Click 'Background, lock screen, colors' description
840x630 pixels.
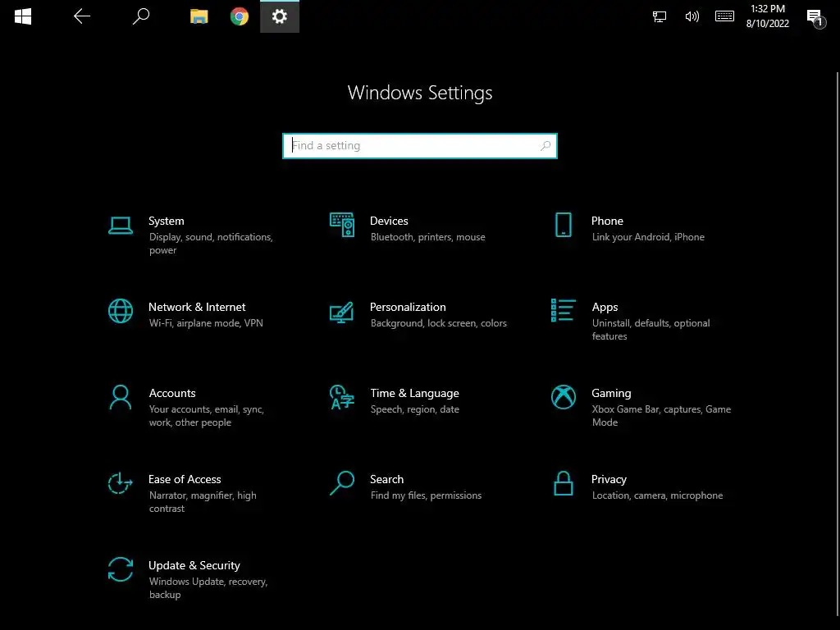438,323
